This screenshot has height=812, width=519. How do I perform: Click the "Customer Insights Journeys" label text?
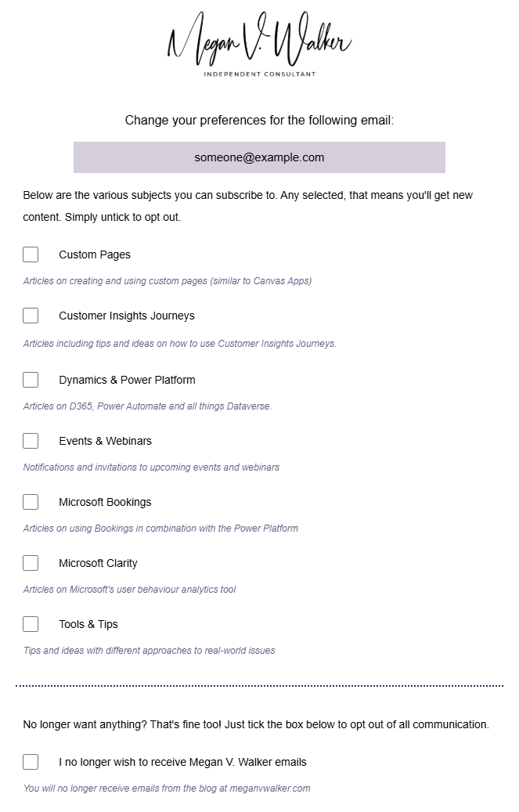point(127,316)
